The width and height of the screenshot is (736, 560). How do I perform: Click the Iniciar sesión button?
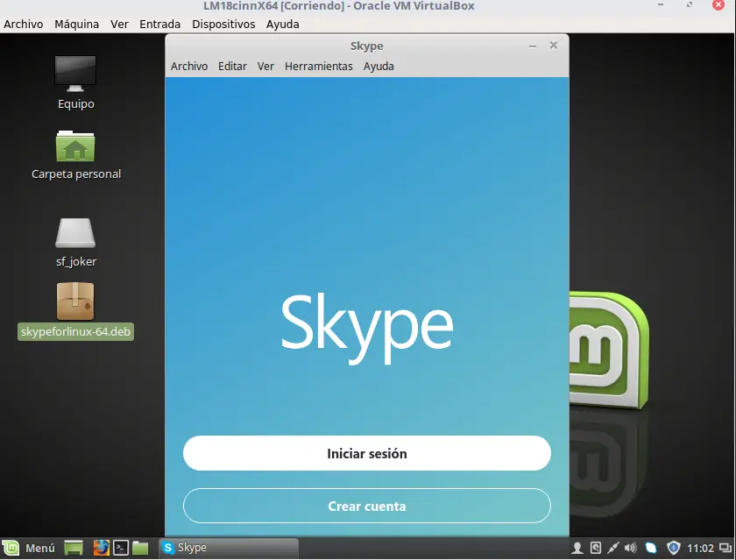tap(366, 453)
